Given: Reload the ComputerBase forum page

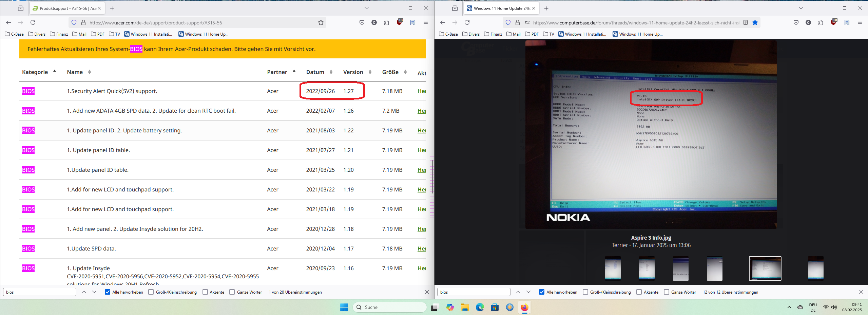Looking at the screenshot, I should pyautogui.click(x=467, y=22).
